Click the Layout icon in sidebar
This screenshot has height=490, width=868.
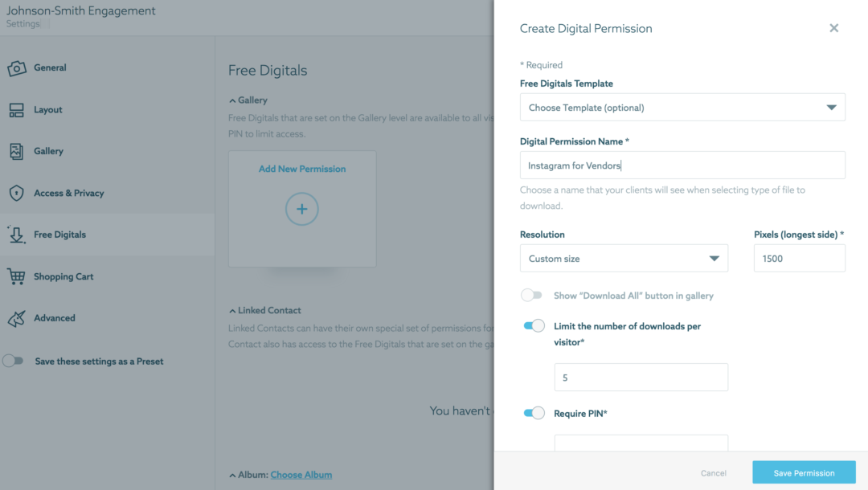17,110
